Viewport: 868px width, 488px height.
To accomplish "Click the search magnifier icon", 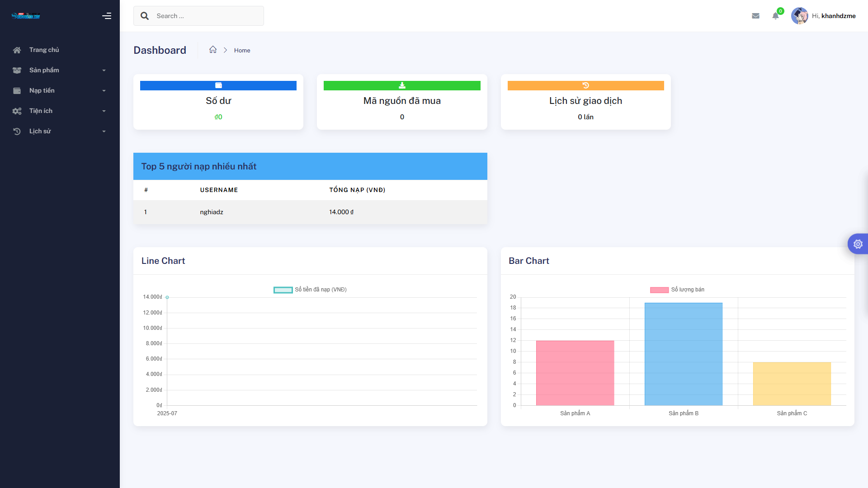I will [x=145, y=16].
